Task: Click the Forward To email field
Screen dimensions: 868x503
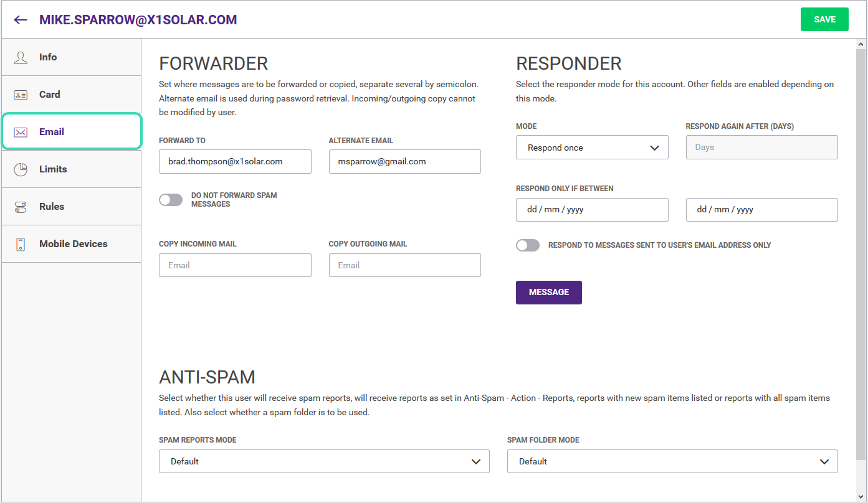Action: click(235, 161)
